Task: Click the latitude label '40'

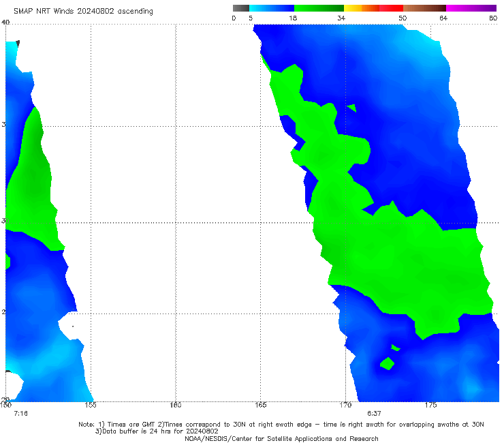Action: [x=5, y=22]
